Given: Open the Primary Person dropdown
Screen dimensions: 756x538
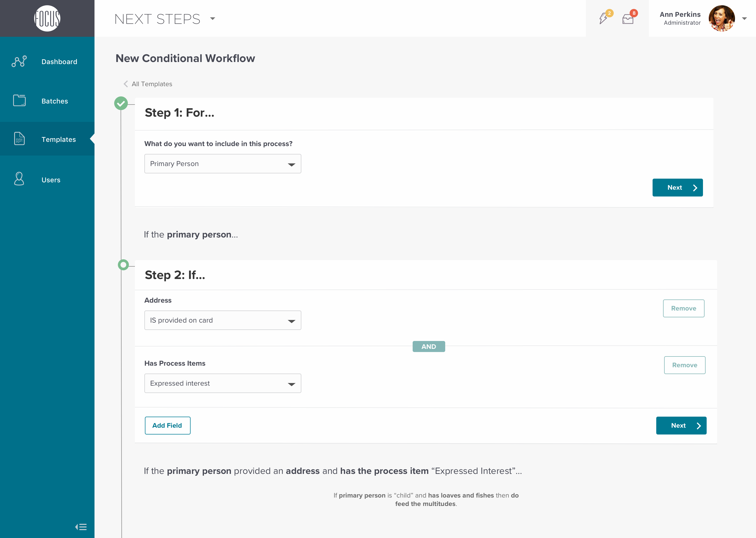Looking at the screenshot, I should (x=222, y=164).
